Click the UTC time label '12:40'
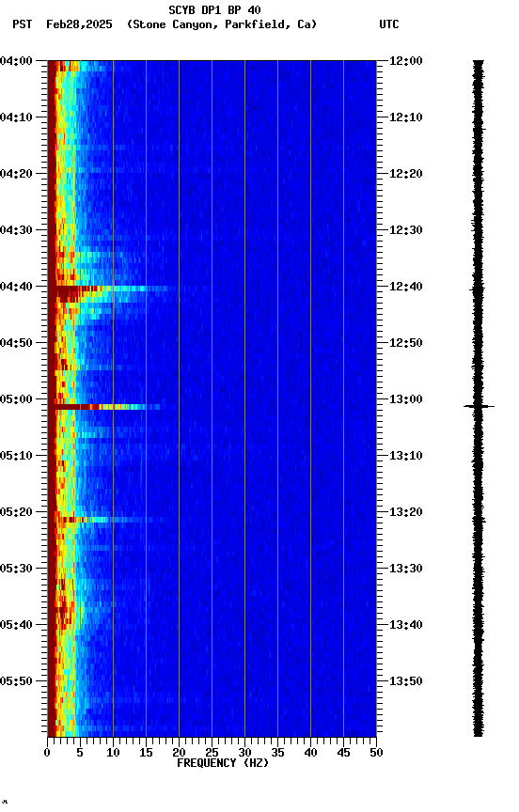 [405, 287]
